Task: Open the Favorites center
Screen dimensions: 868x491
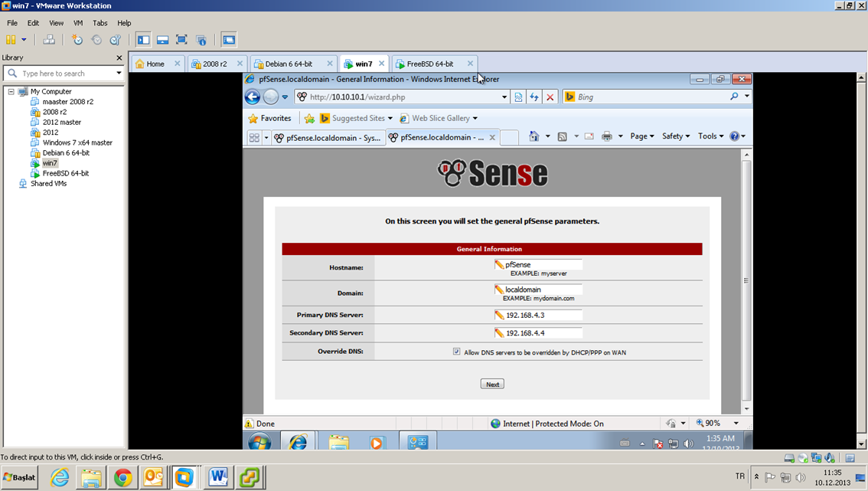Action: pyautogui.click(x=269, y=118)
